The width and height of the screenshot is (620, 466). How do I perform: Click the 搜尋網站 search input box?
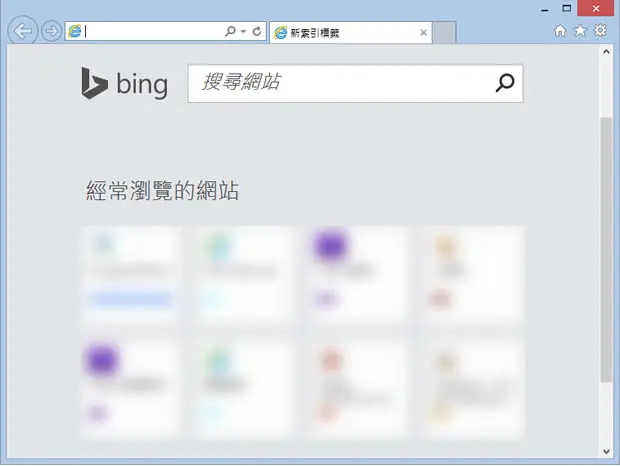pyautogui.click(x=340, y=83)
